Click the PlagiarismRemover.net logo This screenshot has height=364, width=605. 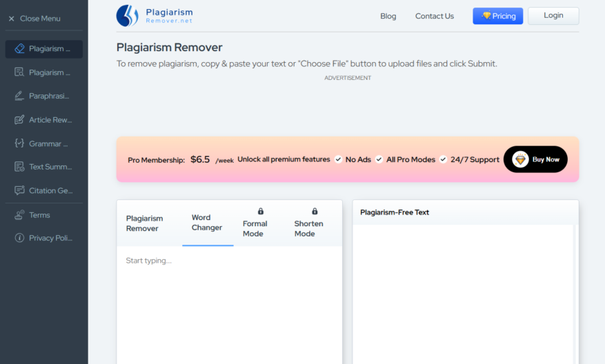point(155,16)
